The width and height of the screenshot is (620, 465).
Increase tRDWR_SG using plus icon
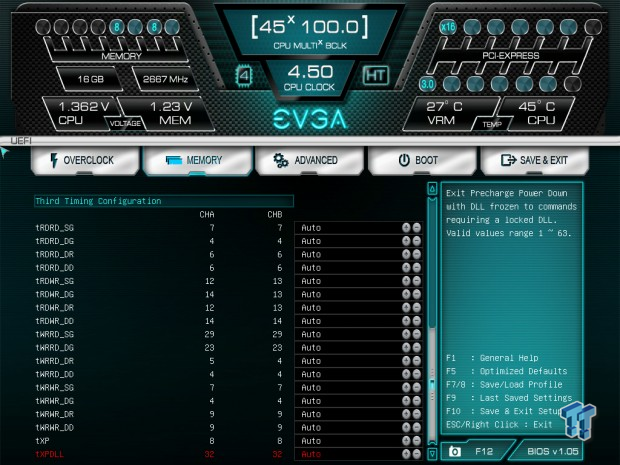point(406,281)
